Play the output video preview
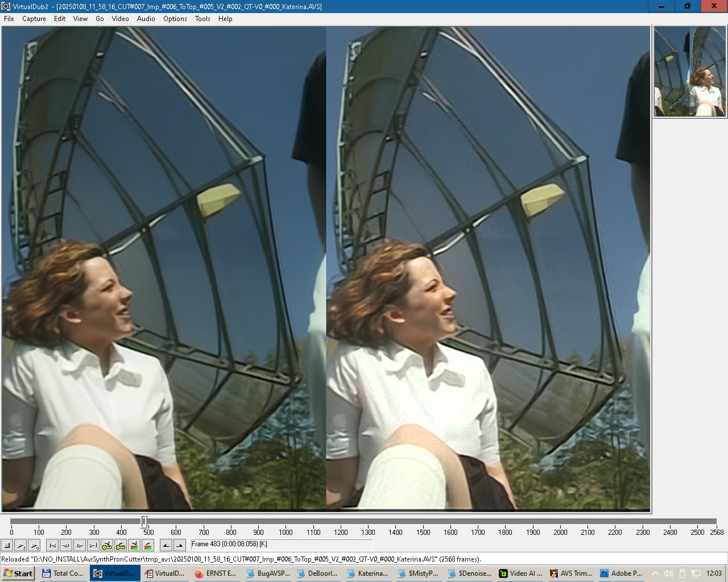Image resolution: width=728 pixels, height=582 pixels. click(x=35, y=546)
